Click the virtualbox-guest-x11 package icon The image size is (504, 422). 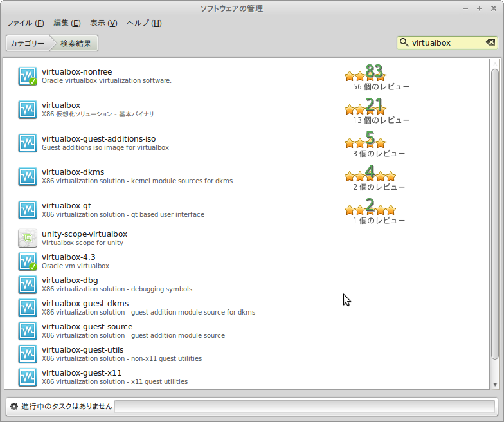[x=27, y=377]
